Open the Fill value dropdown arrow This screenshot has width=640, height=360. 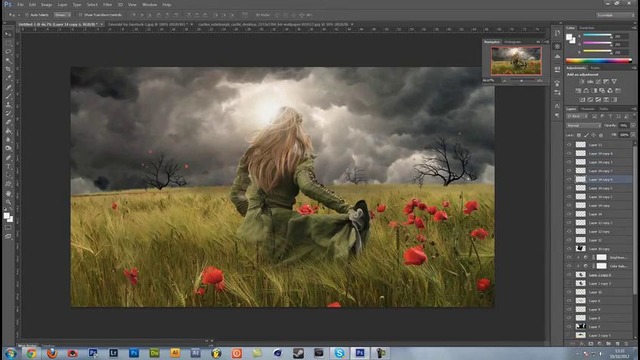click(x=633, y=135)
